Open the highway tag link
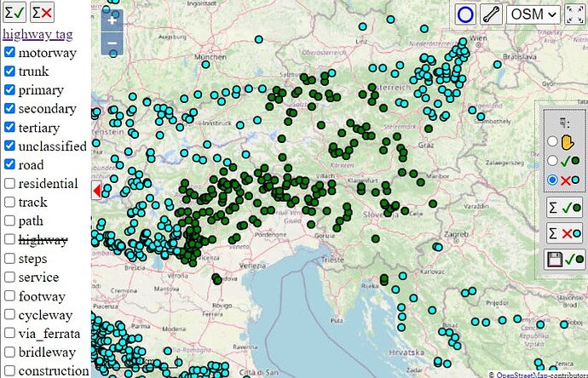This screenshot has height=378, width=588. click(x=37, y=34)
